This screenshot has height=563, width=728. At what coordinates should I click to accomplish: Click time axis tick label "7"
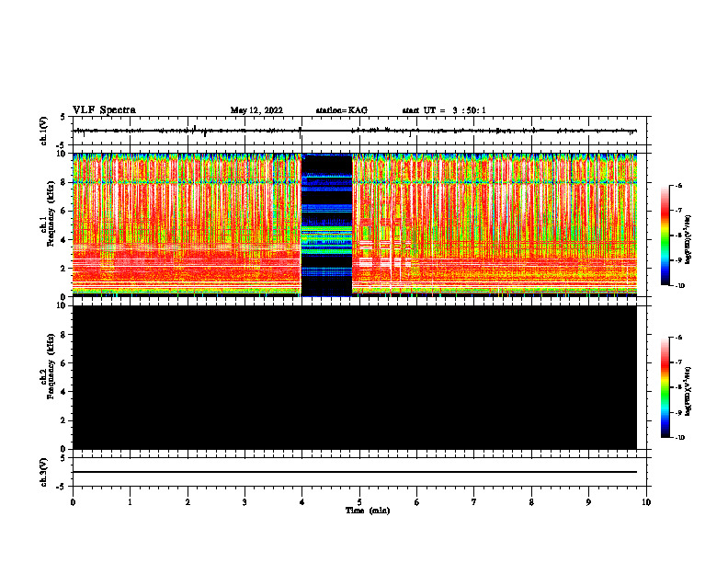[474, 502]
